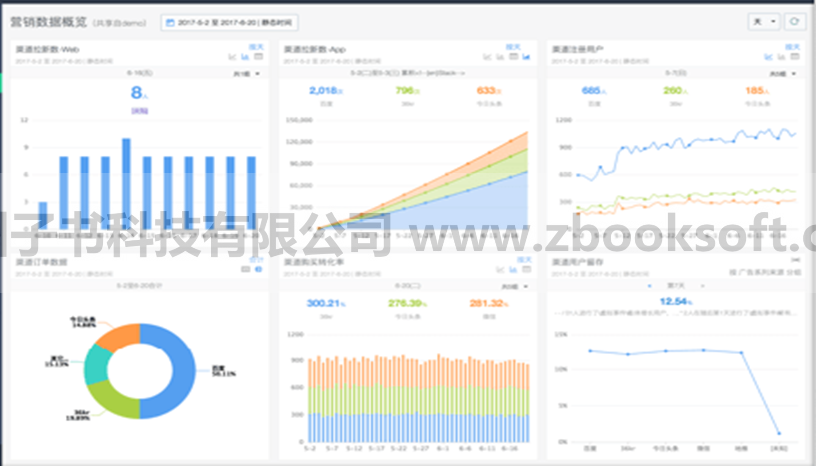Click 合计 link on 渠道订单数据 card
Viewport: 816px width, 466px height.
tap(257, 259)
